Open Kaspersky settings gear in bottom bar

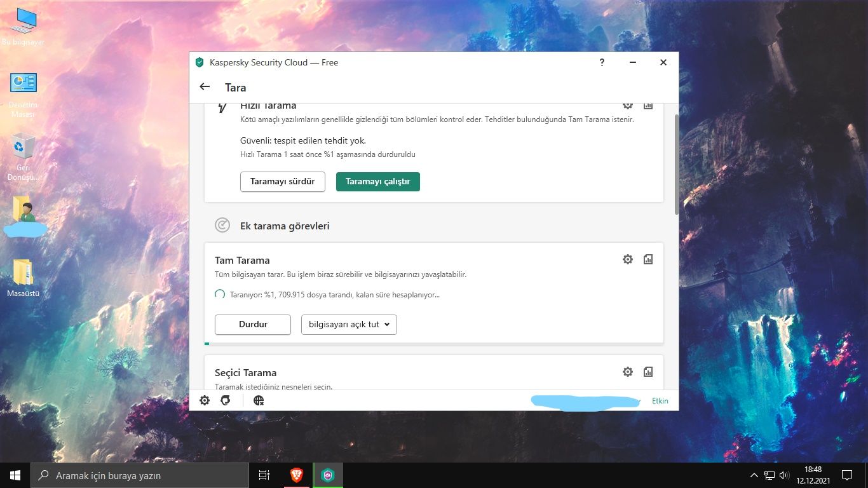point(205,400)
